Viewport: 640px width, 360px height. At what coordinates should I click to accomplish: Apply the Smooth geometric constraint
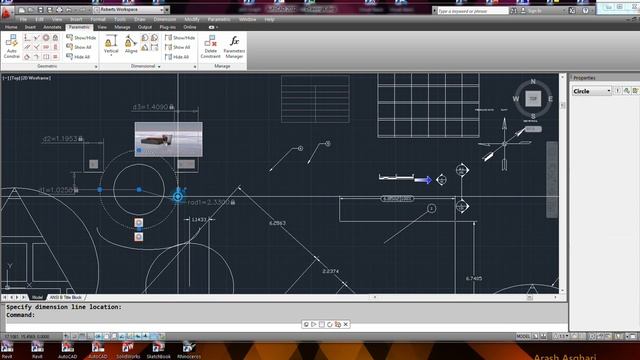(36, 56)
